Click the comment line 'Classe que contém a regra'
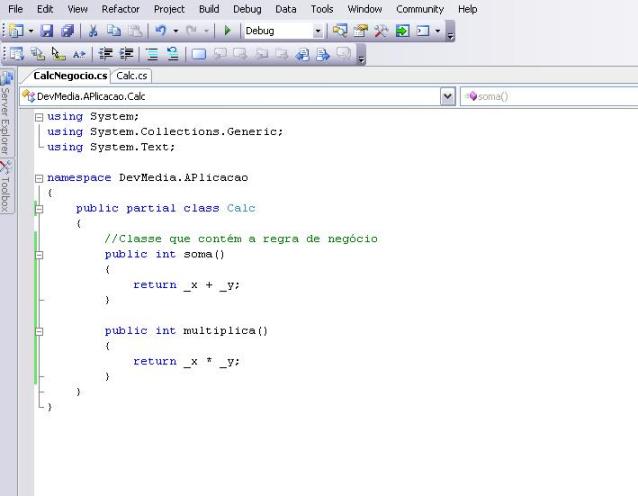 (x=241, y=239)
